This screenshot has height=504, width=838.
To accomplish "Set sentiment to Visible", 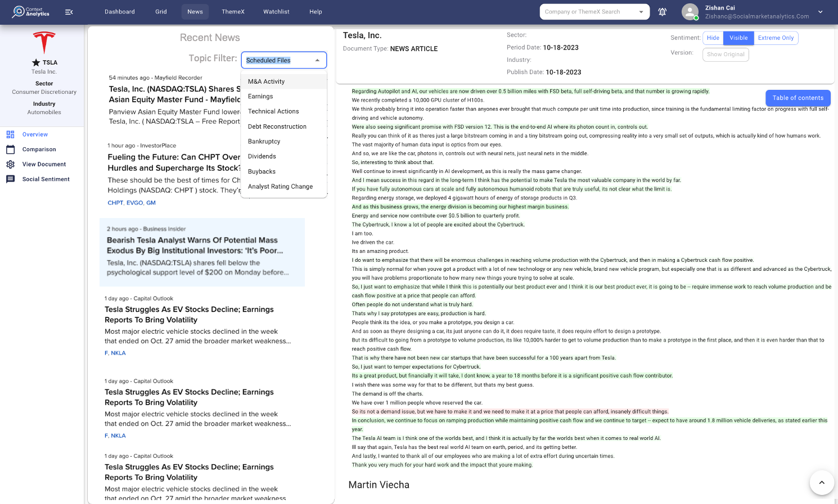I will coord(738,38).
